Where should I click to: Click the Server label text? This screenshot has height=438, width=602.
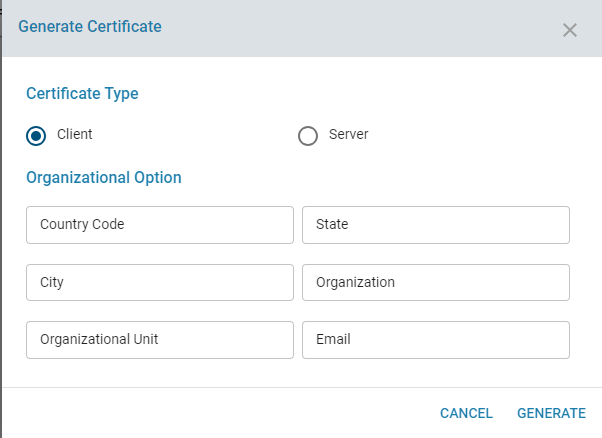(x=348, y=134)
